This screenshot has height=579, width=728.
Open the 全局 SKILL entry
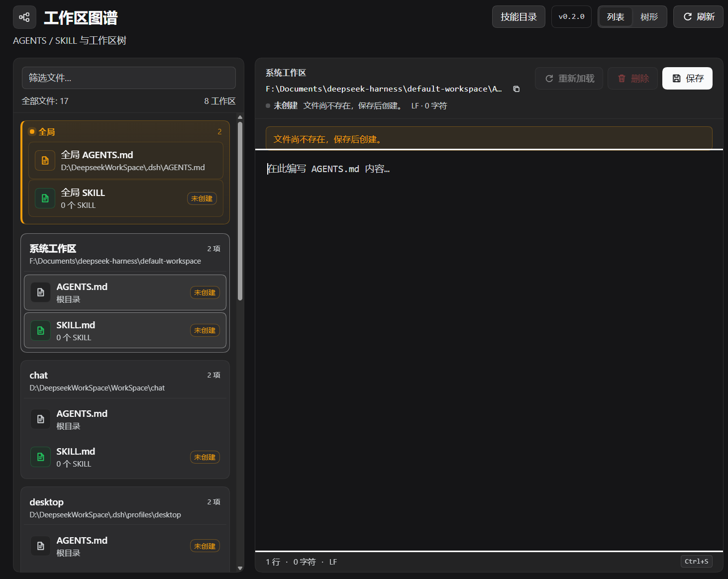click(126, 198)
